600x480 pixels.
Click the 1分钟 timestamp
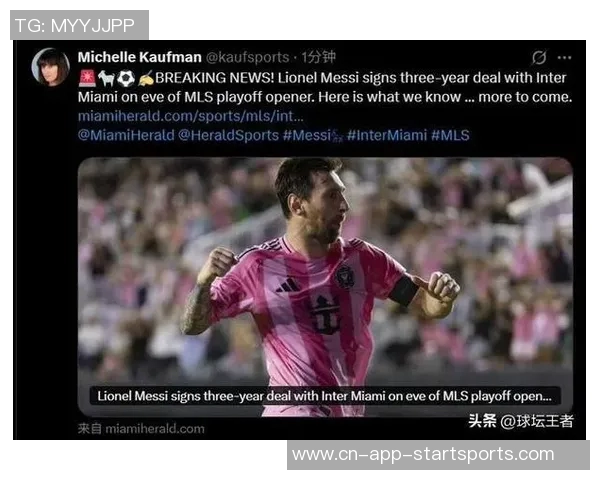tap(318, 57)
